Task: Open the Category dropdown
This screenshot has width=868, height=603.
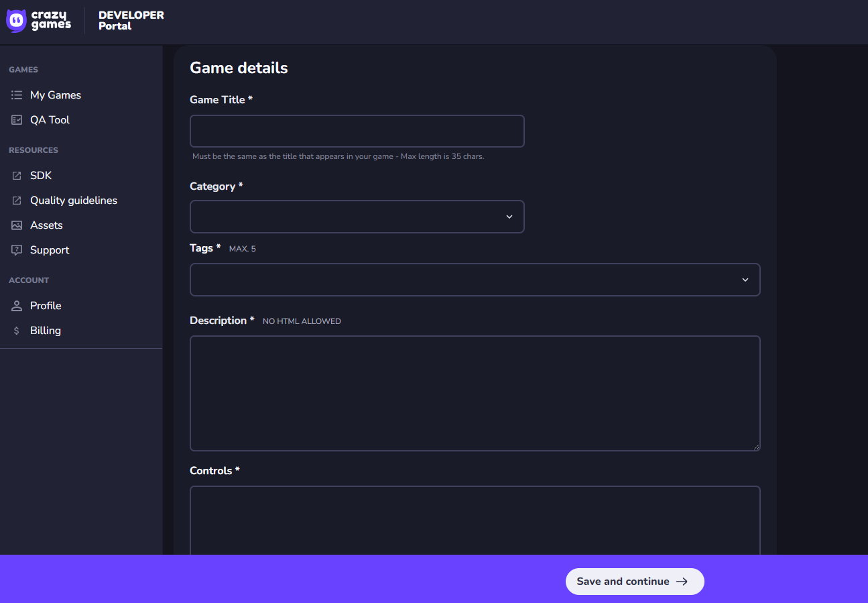Action: point(357,217)
